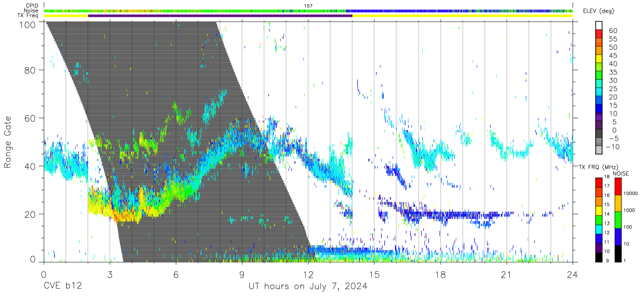Image resolution: width=644 pixels, height=297 pixels.
Task: Click the purple section of the TX Freq strip
Action: [x=220, y=16]
